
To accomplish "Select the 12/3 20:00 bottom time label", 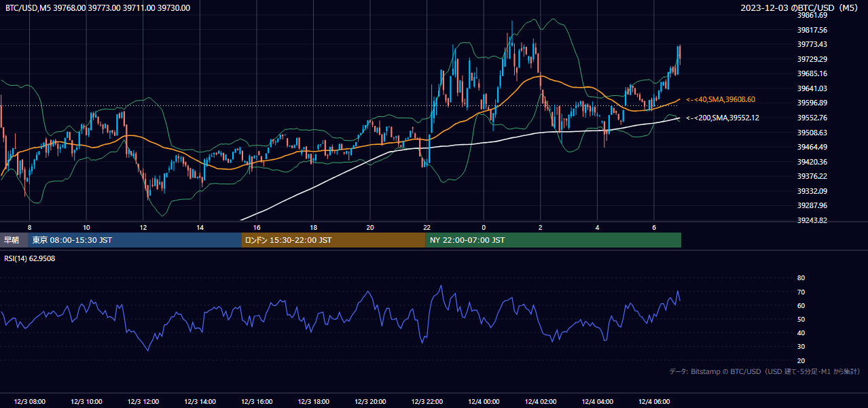I will pyautogui.click(x=370, y=402).
